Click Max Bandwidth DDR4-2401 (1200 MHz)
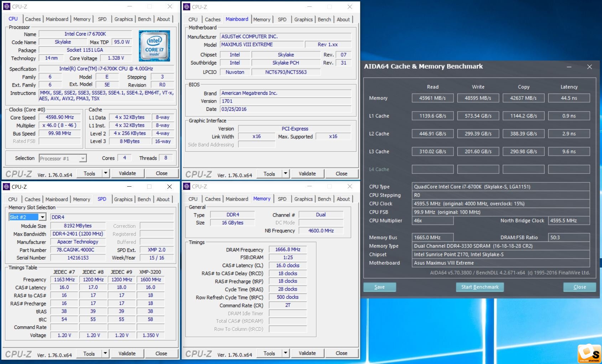The height and width of the screenshot is (364, 602). [x=78, y=234]
